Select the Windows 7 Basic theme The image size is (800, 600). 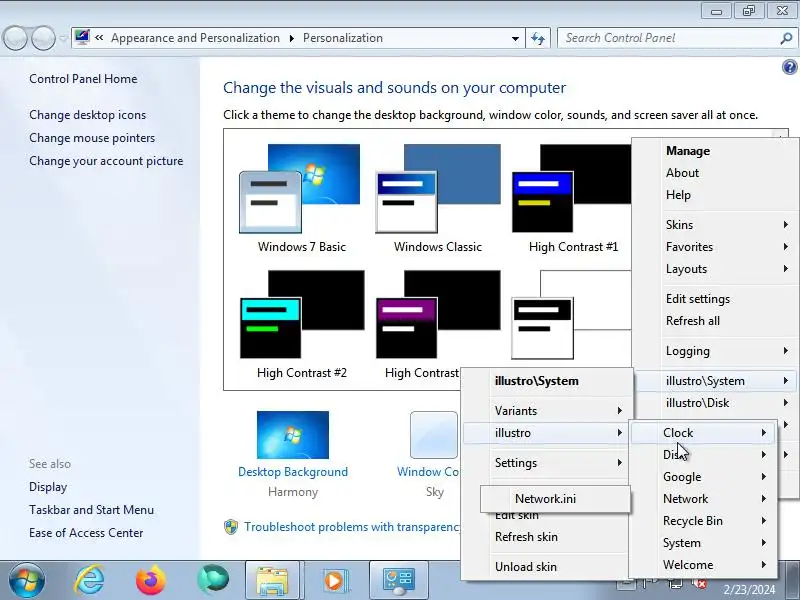click(x=302, y=199)
